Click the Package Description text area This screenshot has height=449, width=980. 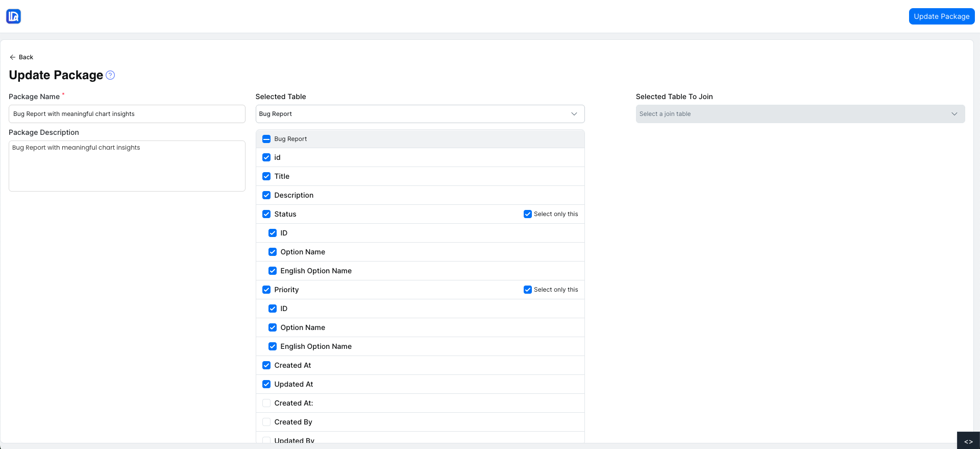127,166
